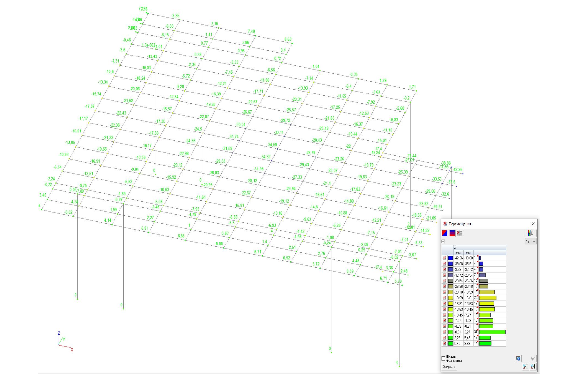Click the 8,63 maximum cell in the scale table
Viewport: 588px width, 374px height.
pos(468,344)
